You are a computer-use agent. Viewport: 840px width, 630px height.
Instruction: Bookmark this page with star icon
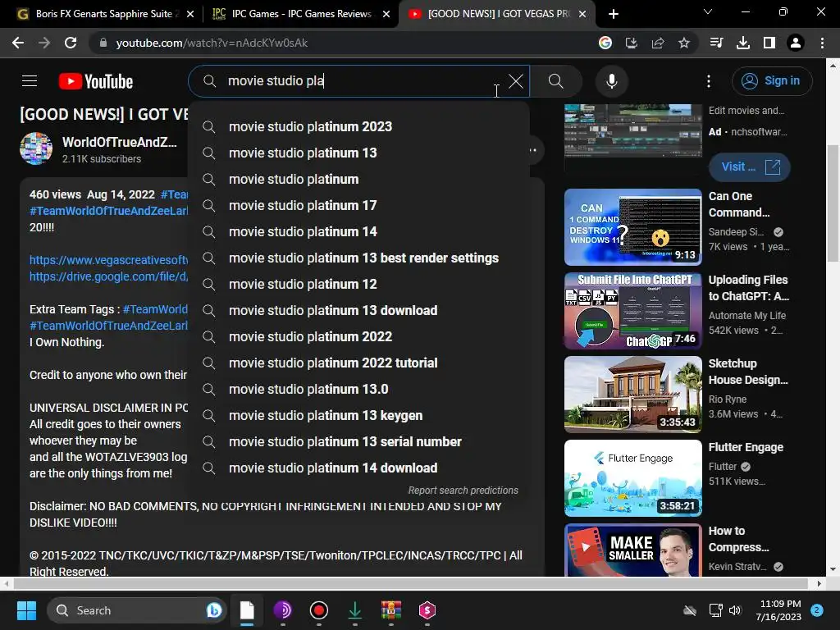[x=684, y=43]
